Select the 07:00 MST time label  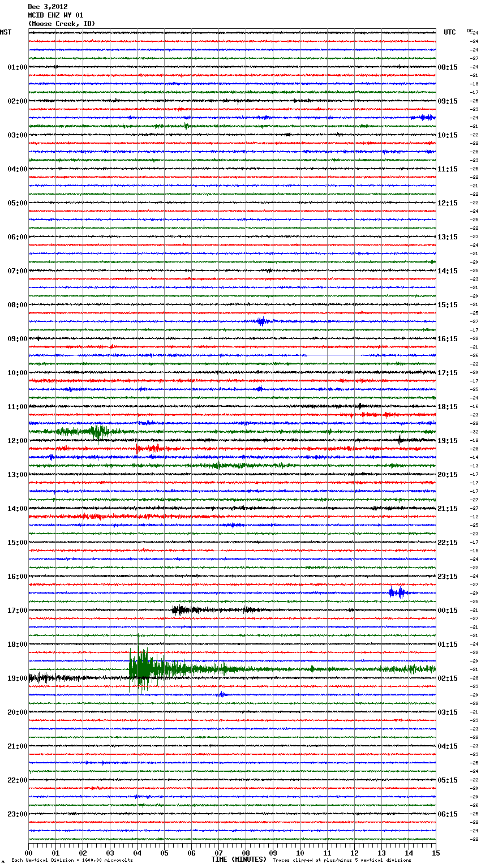click(17, 271)
